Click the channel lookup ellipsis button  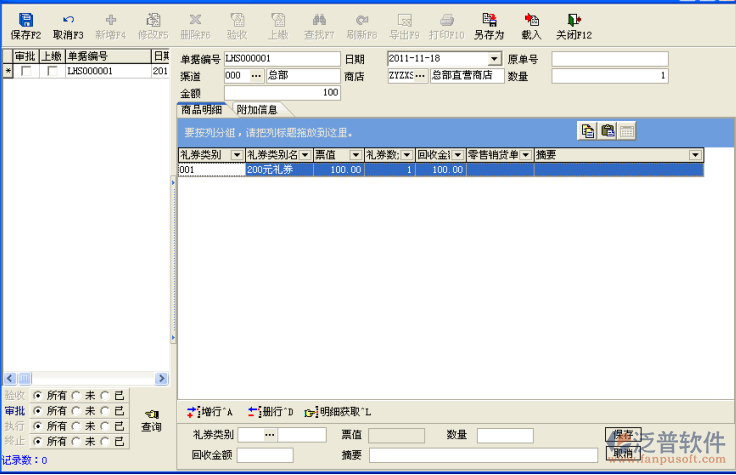[x=255, y=76]
